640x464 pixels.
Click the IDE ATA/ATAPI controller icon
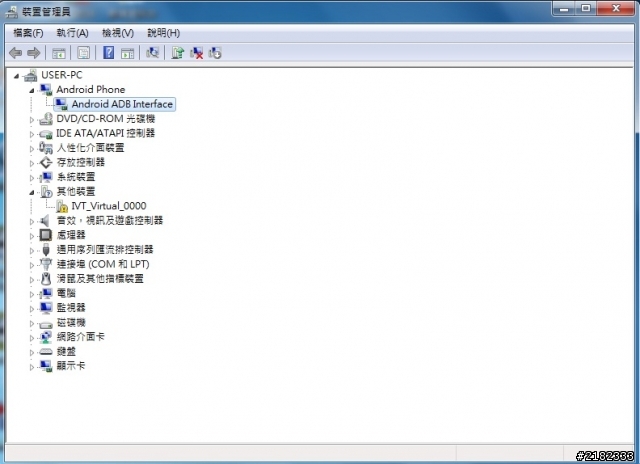point(46,134)
